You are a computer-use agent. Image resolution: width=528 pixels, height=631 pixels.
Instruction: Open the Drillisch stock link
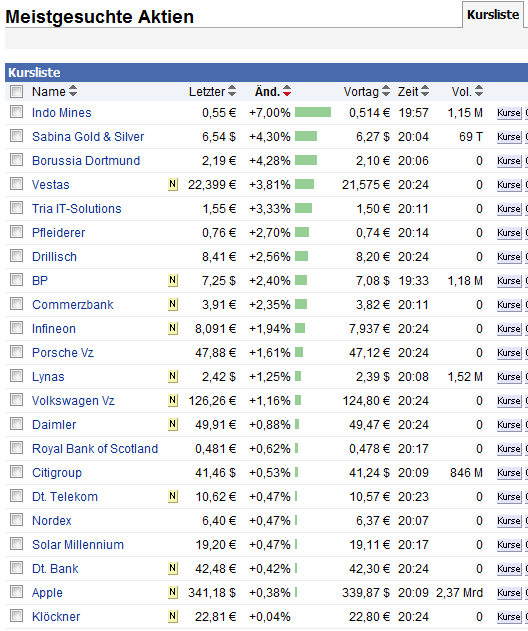(54, 257)
